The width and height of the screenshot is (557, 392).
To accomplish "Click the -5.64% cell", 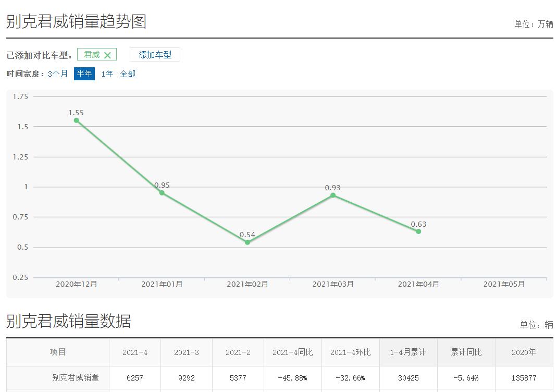I will [466, 378].
